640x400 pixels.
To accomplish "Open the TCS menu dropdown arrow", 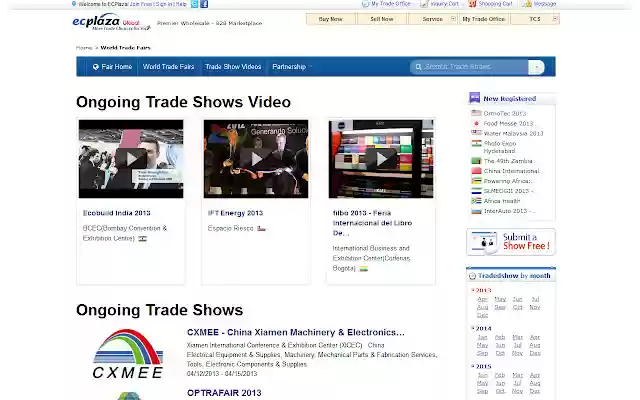I will coord(555,19).
